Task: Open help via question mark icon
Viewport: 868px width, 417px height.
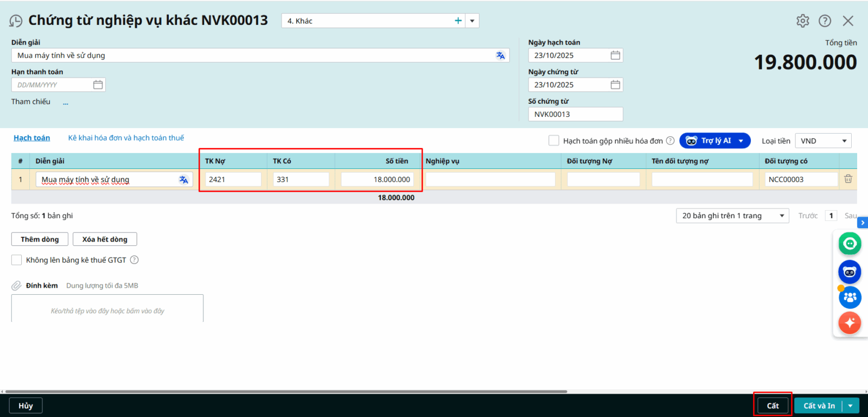Action: [x=825, y=21]
